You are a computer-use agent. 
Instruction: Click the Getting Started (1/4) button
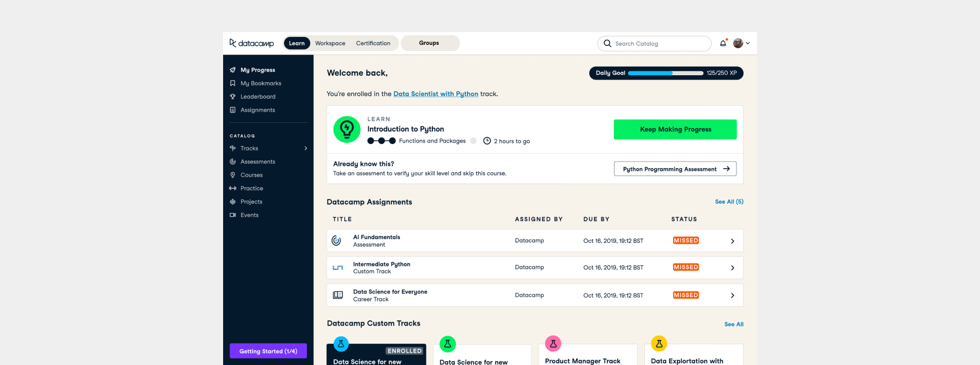click(268, 351)
